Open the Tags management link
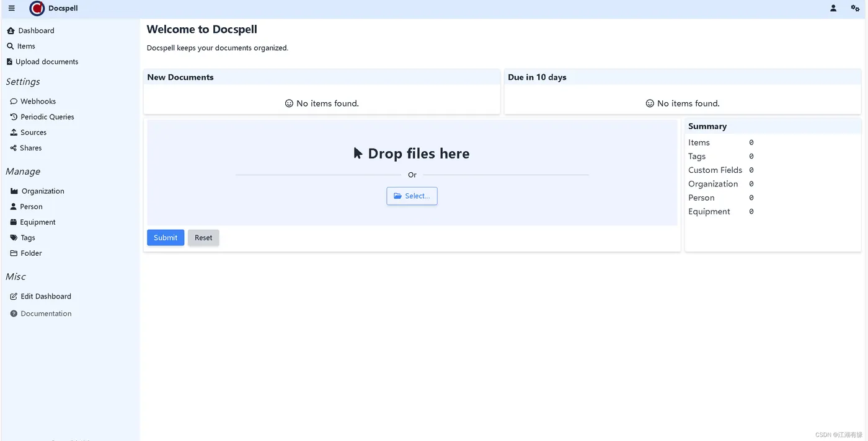Screen dimensions: 868x441 point(28,238)
